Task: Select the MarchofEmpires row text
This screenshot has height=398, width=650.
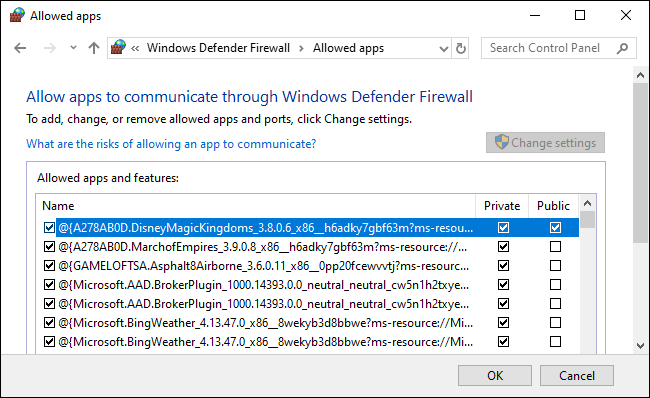Action: (x=262, y=247)
